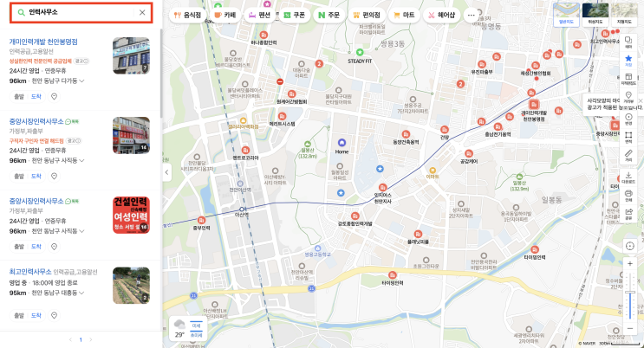Toggle the 편의점 category filter
The image size is (644, 348).
(x=367, y=16)
